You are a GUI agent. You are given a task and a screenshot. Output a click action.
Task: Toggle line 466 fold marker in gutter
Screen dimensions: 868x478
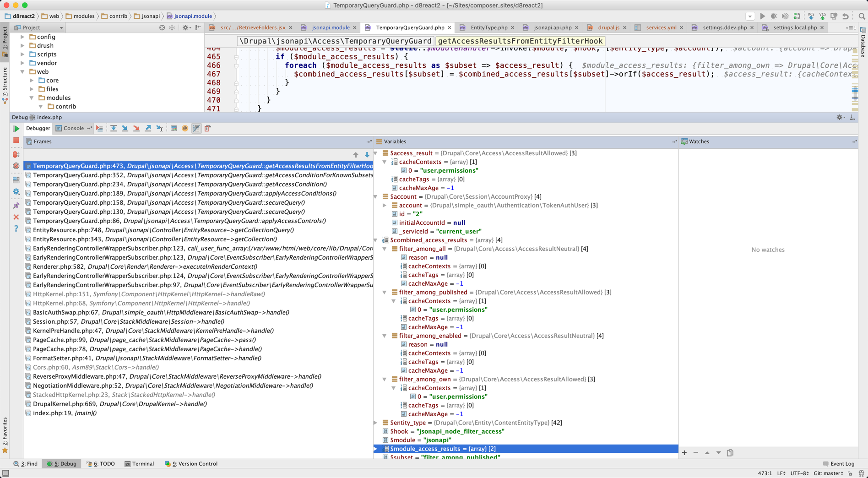pyautogui.click(x=236, y=66)
